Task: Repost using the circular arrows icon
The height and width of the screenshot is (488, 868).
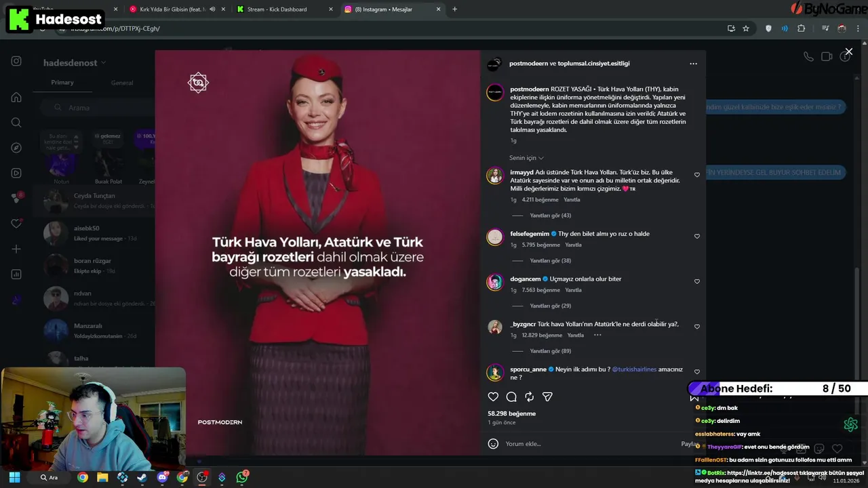Action: pos(530,396)
